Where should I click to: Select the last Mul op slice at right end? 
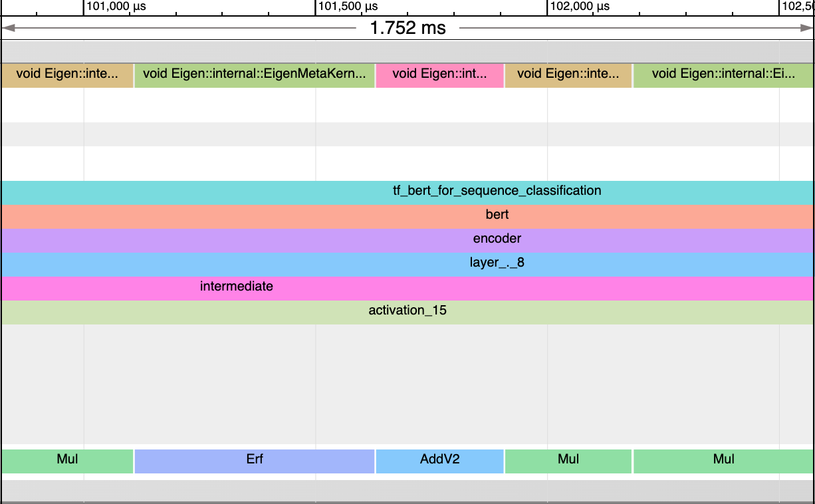click(723, 461)
